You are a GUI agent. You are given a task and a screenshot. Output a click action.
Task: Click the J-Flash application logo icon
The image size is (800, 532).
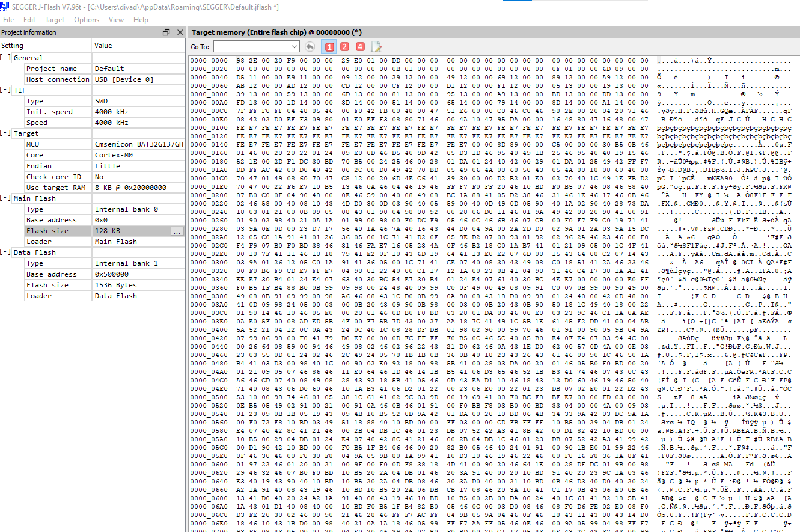[x=5, y=8]
